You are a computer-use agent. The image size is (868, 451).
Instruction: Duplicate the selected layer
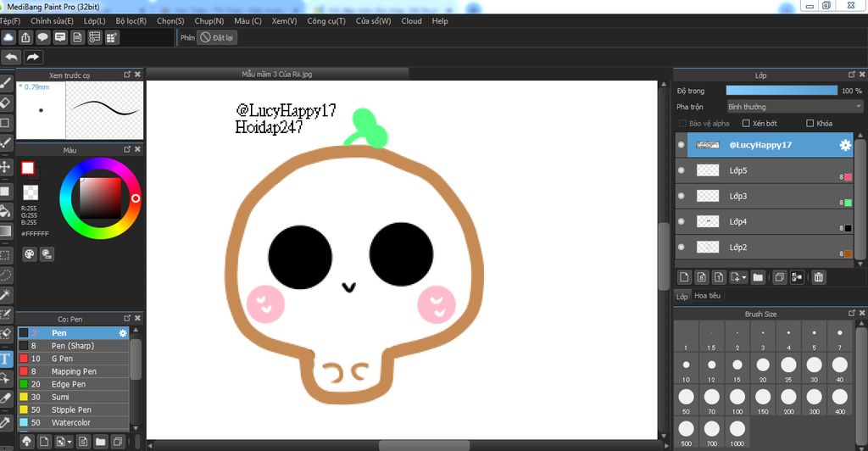(780, 277)
